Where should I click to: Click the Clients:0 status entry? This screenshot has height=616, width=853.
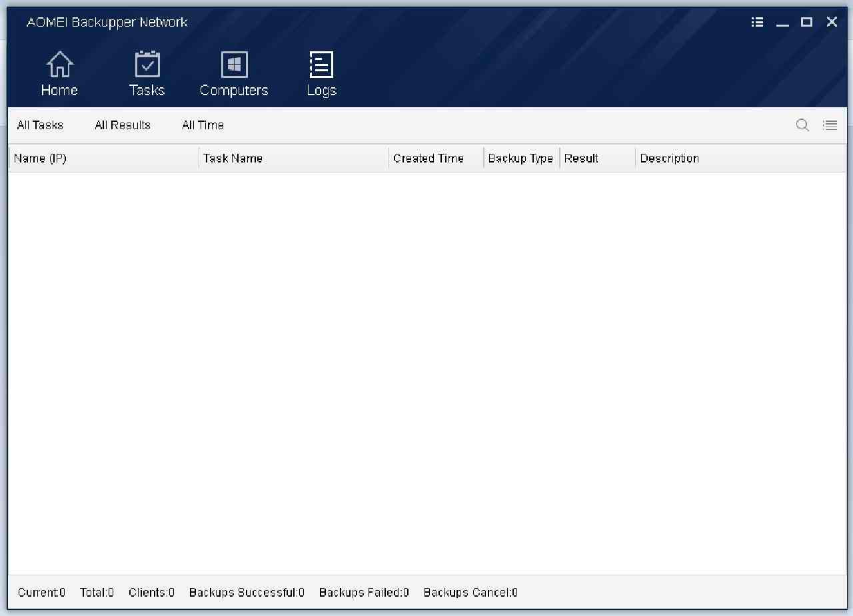click(151, 593)
